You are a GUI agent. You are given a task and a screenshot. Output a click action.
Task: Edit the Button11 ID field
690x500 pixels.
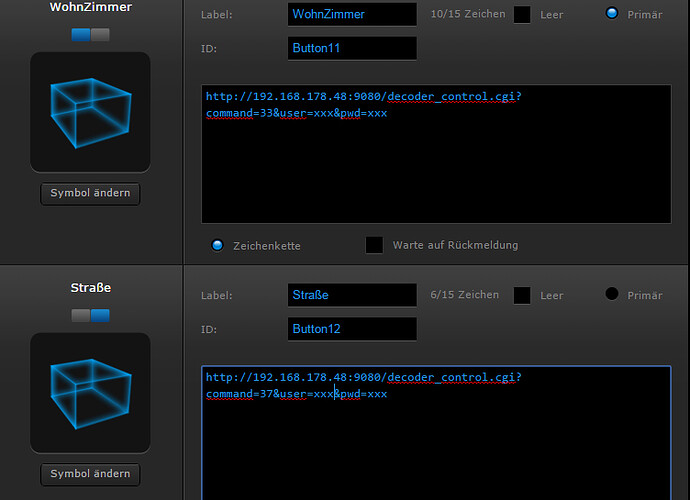pyautogui.click(x=352, y=48)
